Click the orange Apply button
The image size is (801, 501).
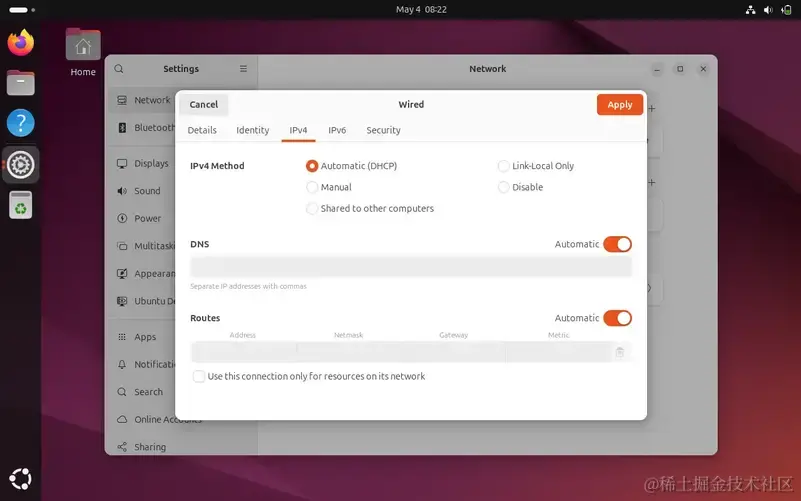click(x=620, y=105)
